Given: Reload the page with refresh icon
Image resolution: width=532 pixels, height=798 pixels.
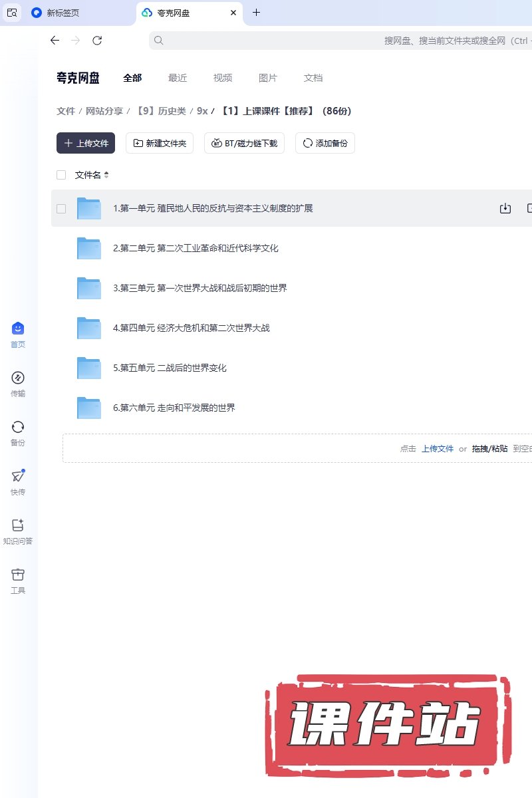Looking at the screenshot, I should [x=97, y=41].
